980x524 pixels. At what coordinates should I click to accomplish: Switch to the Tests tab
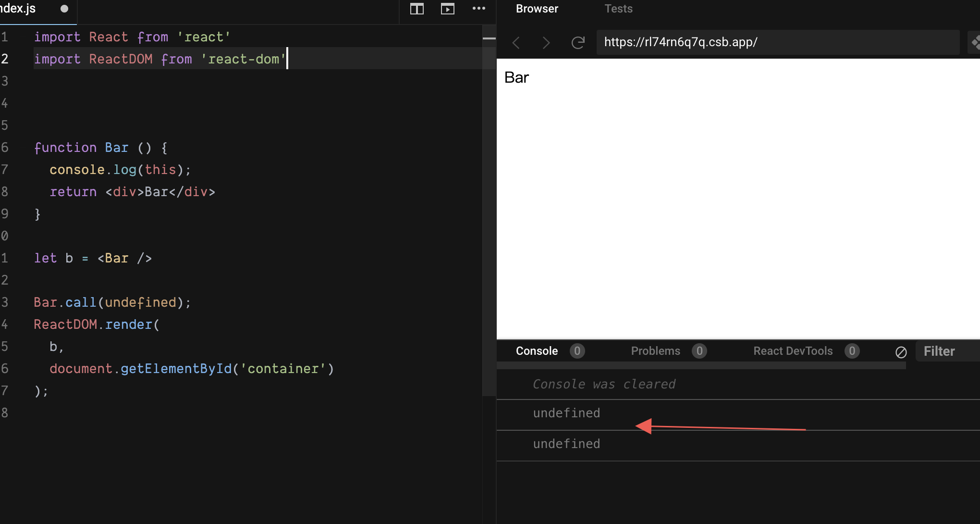tap(618, 8)
